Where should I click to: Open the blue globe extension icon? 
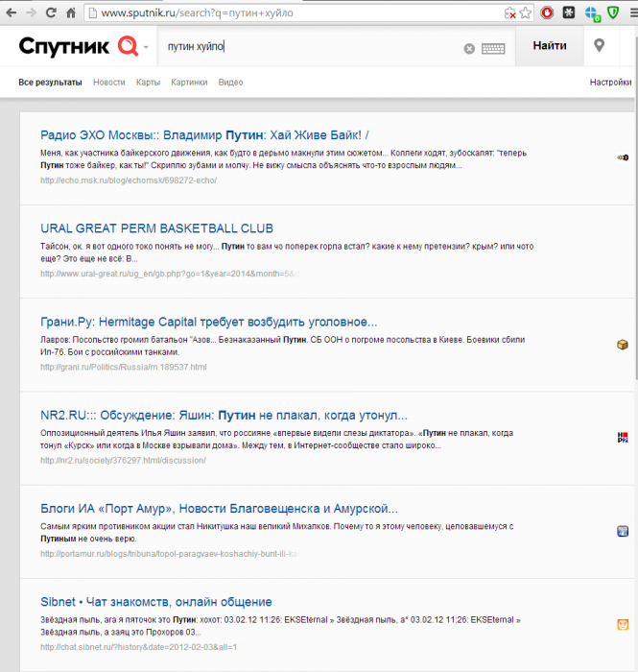coord(593,13)
